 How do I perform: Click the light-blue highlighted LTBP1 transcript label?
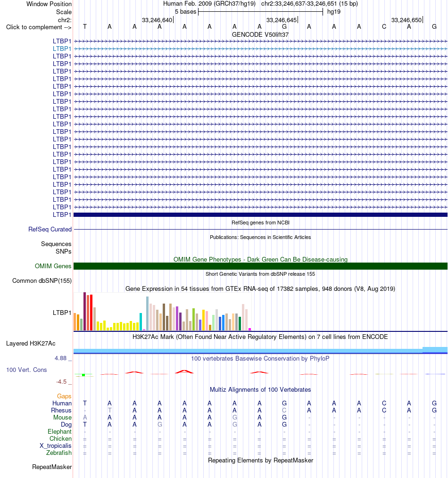tap(62, 49)
